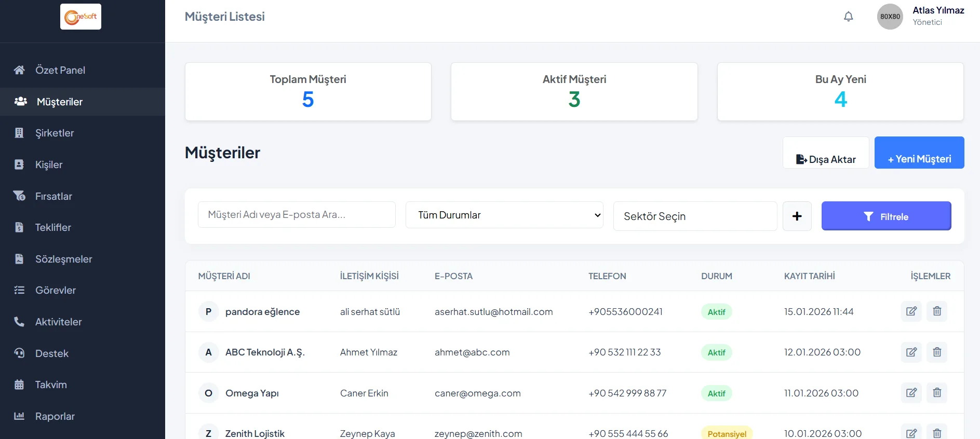
Task: Open Fırsatlar from the sidebar
Action: pyautogui.click(x=53, y=196)
